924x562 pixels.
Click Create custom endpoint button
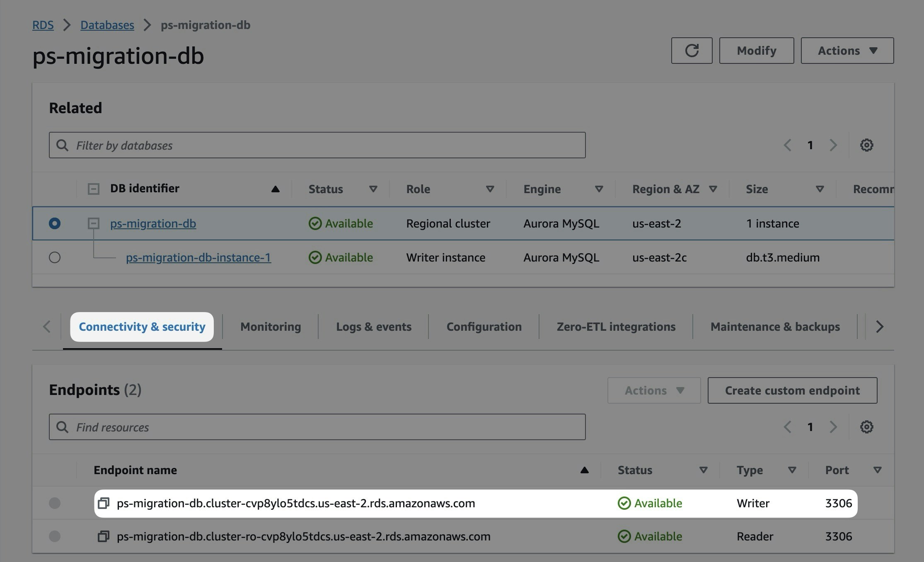click(x=792, y=390)
